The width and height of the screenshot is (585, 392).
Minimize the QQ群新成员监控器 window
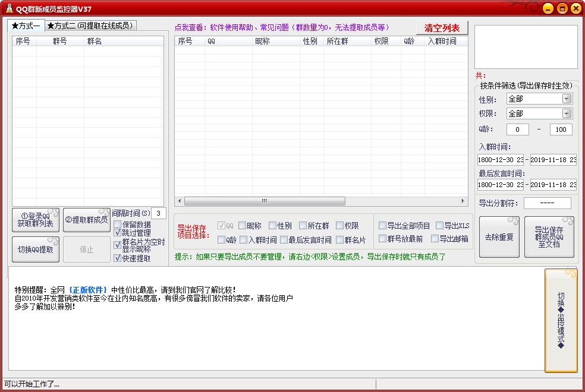tap(548, 8)
